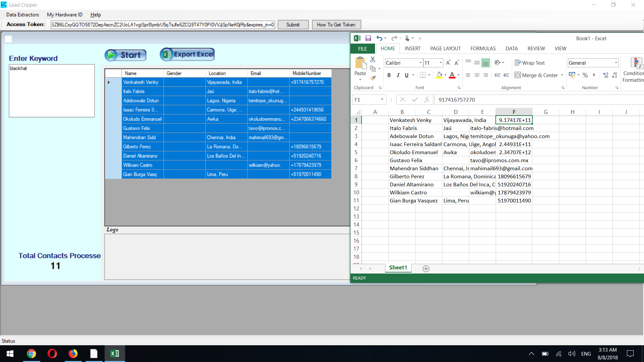Viewport: 644px width, 362px height.
Task: Enable Wrap Text
Action: point(530,63)
